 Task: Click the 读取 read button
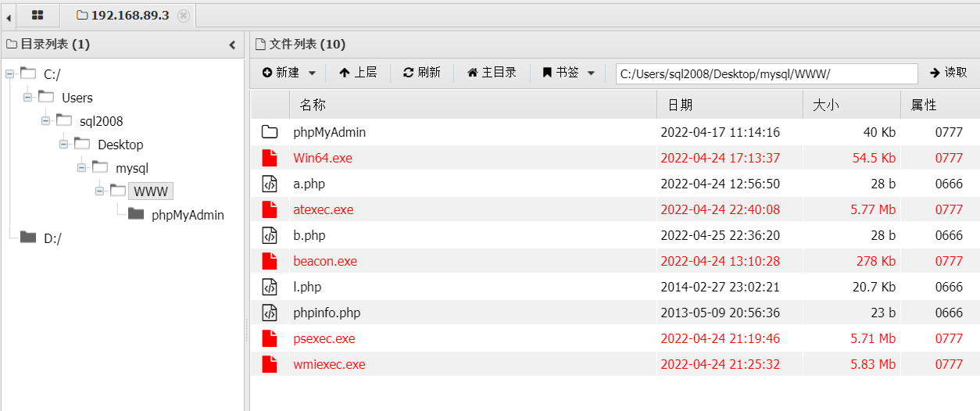pyautogui.click(x=948, y=73)
